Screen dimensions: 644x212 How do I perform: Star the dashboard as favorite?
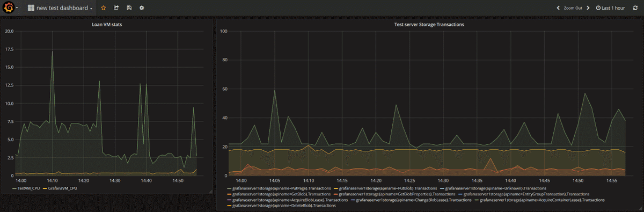104,8
